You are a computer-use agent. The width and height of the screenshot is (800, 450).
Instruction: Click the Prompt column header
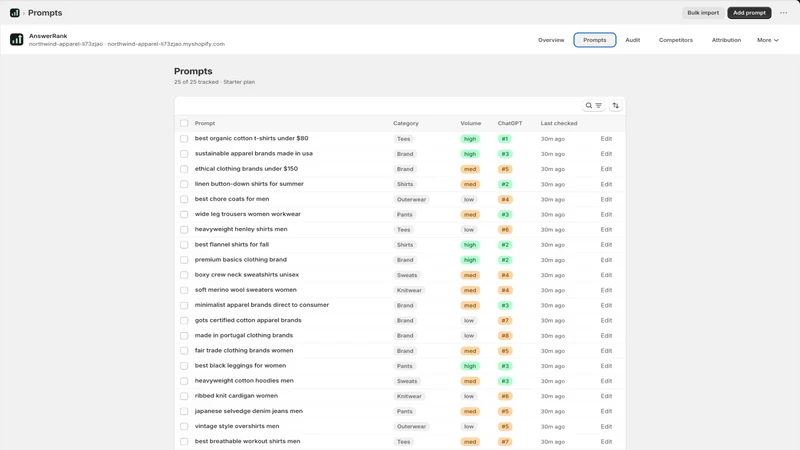205,123
